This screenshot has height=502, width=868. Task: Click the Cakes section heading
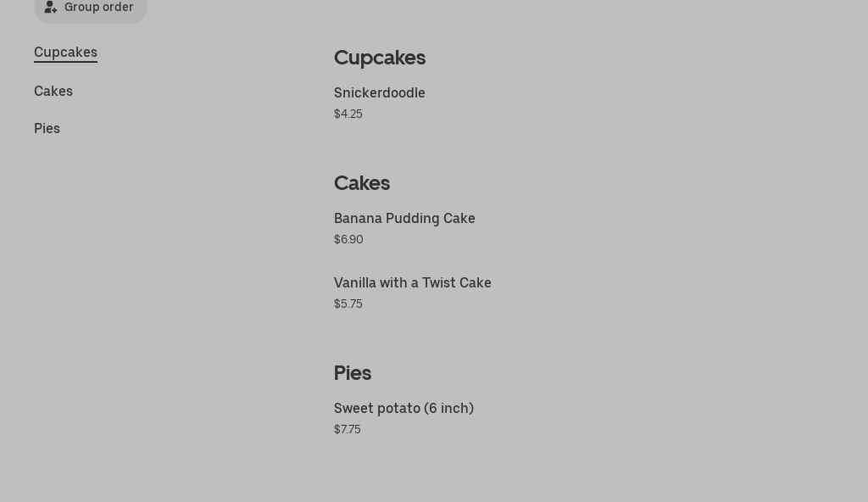[362, 183]
